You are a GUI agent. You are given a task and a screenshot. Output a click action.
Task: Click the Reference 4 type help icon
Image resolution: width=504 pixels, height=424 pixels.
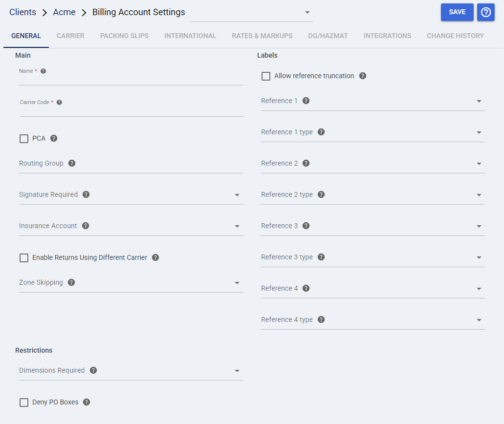click(321, 319)
